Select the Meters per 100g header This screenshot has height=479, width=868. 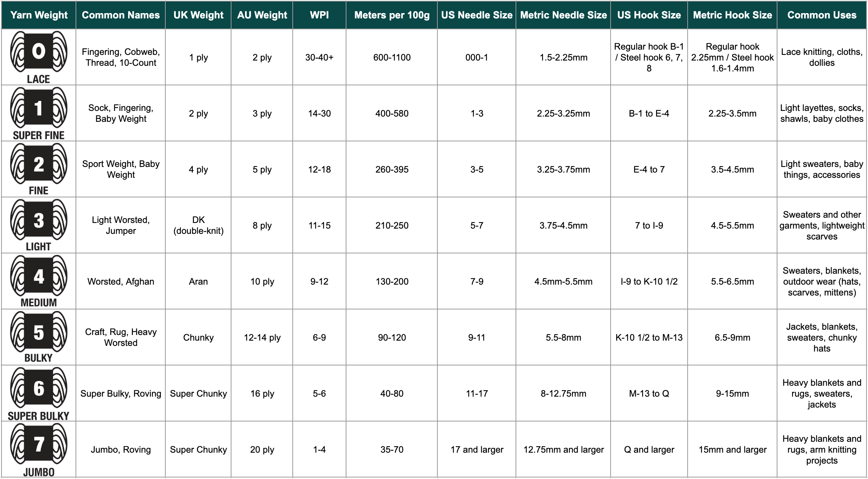coord(392,15)
